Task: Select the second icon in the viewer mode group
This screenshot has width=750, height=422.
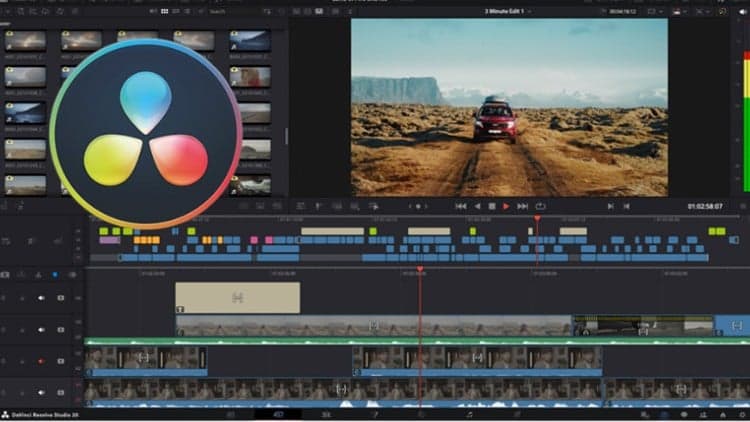Action: coord(308,11)
